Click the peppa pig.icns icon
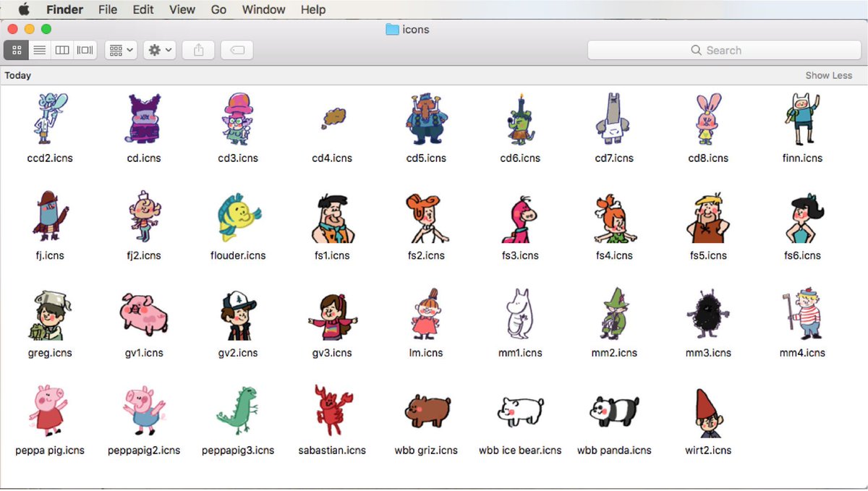Image resolution: width=868 pixels, height=491 pixels. point(50,411)
